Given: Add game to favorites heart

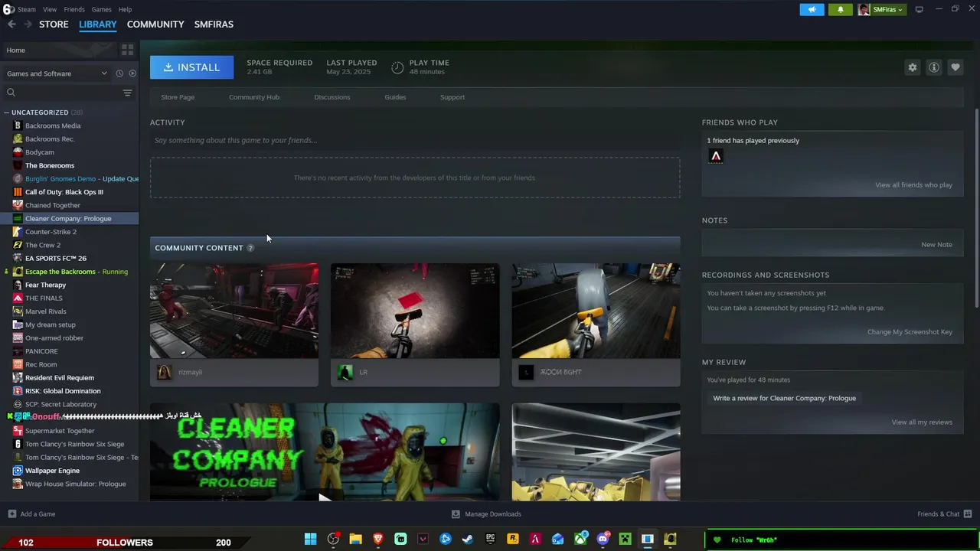Looking at the screenshot, I should [955, 67].
